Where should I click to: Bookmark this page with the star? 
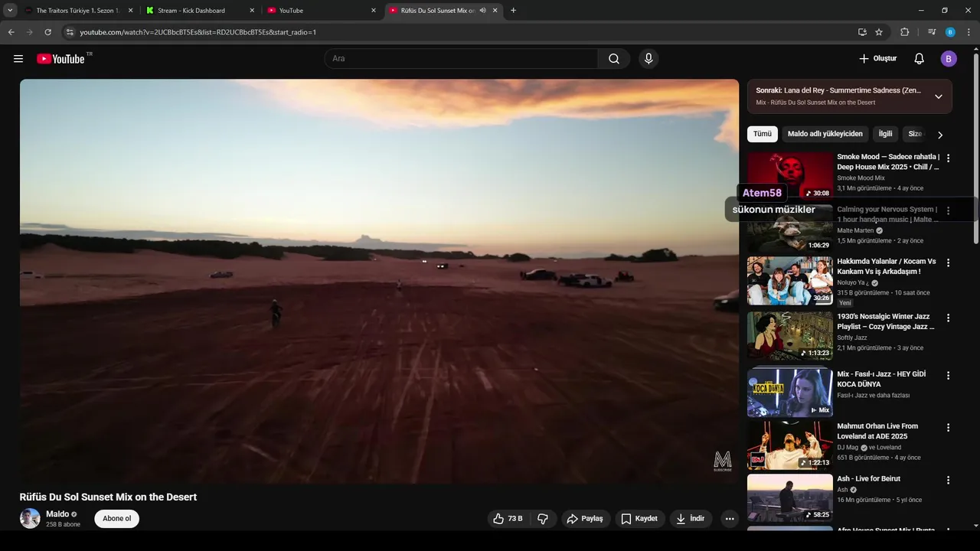click(x=879, y=32)
